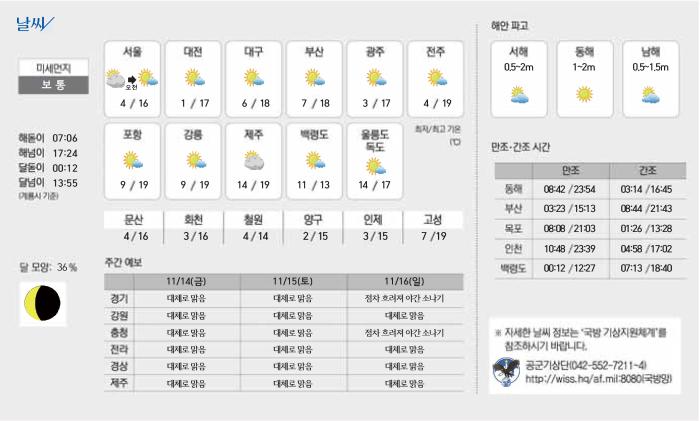Click the Gangneung (강릉) weather icon

pos(193,160)
